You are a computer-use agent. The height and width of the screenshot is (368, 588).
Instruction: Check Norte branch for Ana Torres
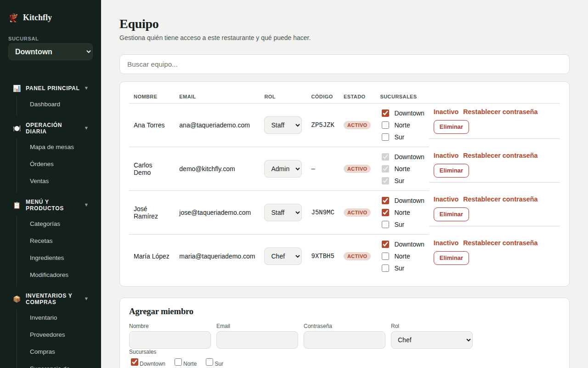385,125
